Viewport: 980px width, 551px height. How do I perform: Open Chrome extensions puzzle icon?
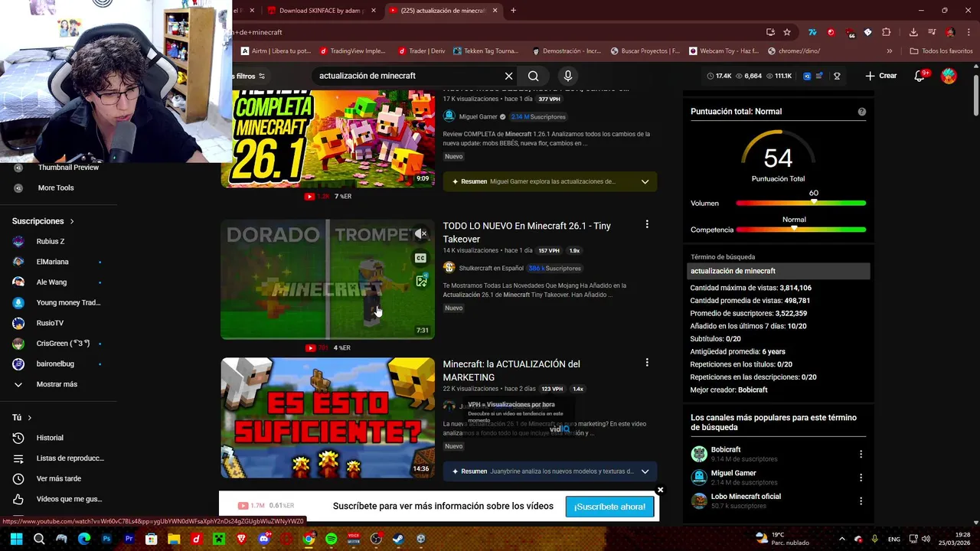(x=887, y=32)
